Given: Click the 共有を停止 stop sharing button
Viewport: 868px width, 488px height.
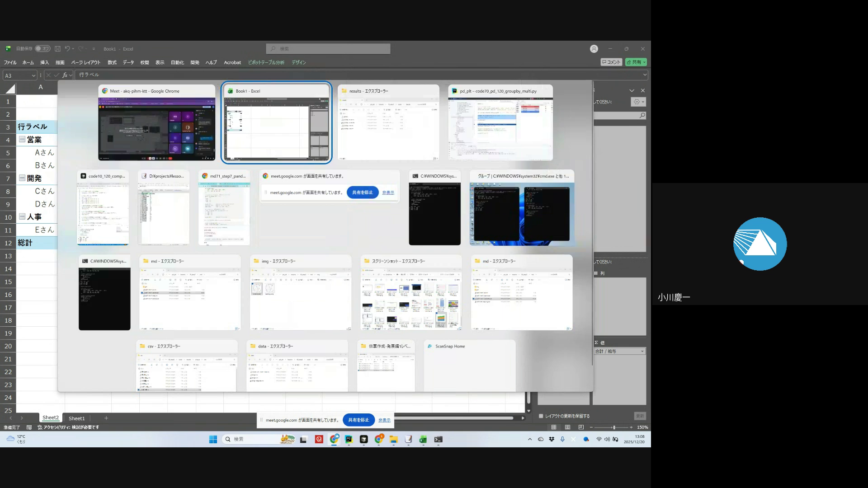Looking at the screenshot, I should point(359,420).
